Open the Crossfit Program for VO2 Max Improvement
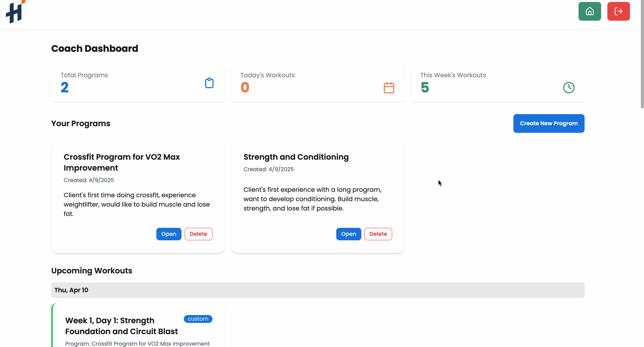 (x=169, y=234)
